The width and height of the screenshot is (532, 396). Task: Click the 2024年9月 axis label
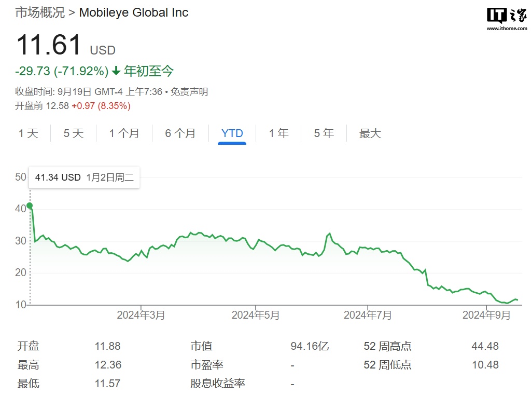tap(486, 315)
